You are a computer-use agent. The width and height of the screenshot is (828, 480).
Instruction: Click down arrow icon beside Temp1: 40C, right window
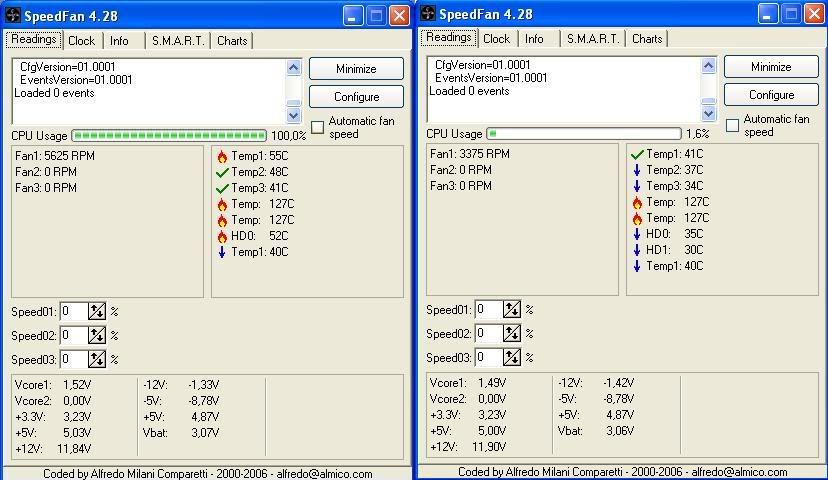click(637, 266)
